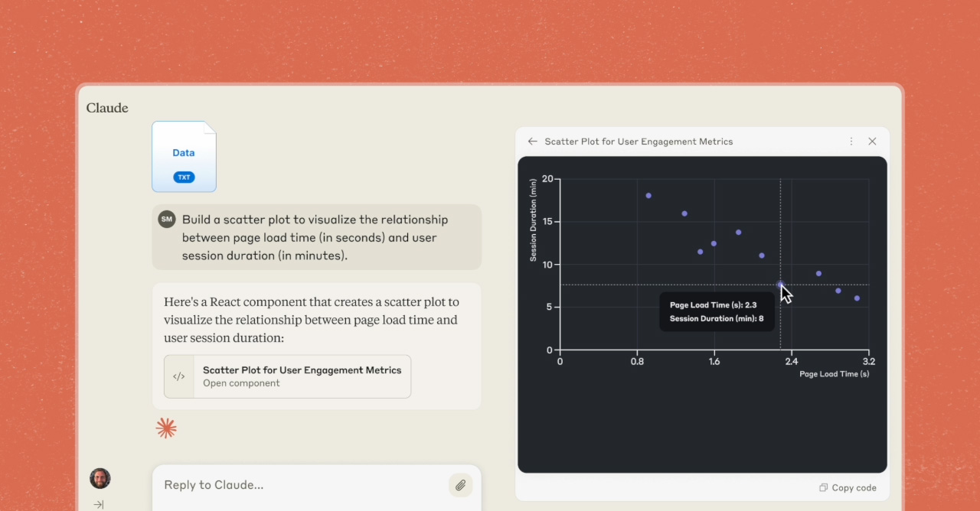Screen dimensions: 980x511
Task: Click the user profile photo avatar
Action: coord(100,479)
